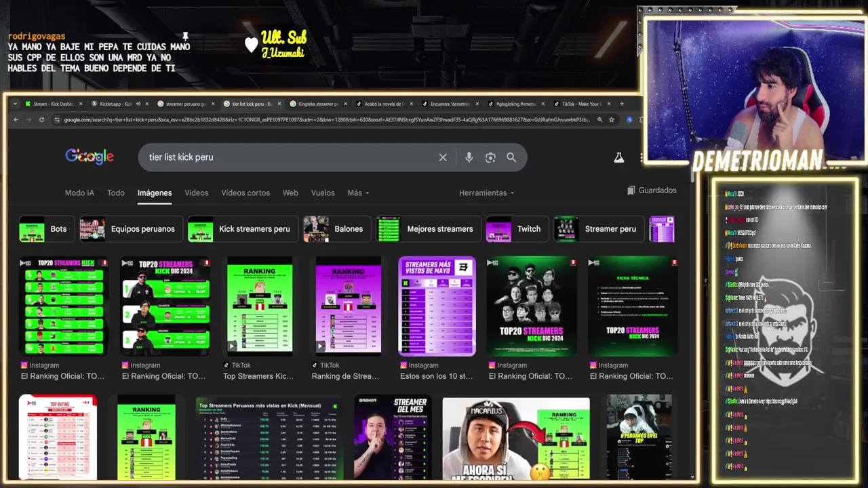Image resolution: width=868 pixels, height=488 pixels.
Task: Click pinned message pin icon beside rodrigovagas
Action: pyautogui.click(x=184, y=36)
